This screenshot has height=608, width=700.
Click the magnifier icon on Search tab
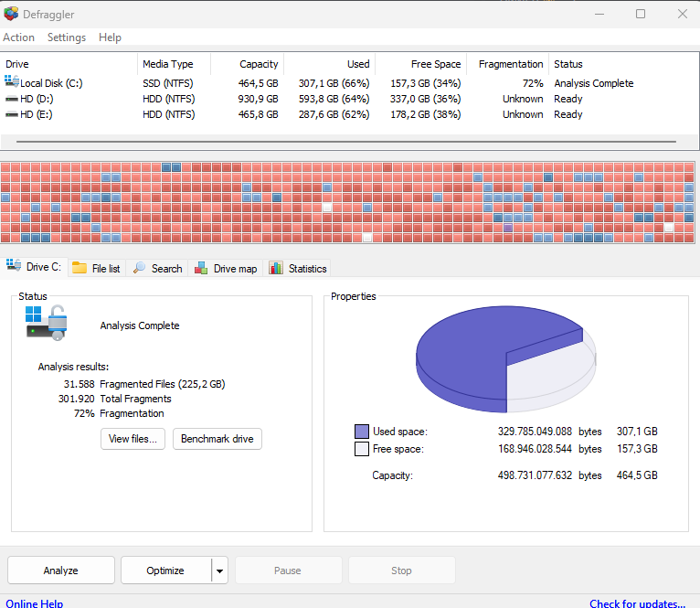[139, 268]
